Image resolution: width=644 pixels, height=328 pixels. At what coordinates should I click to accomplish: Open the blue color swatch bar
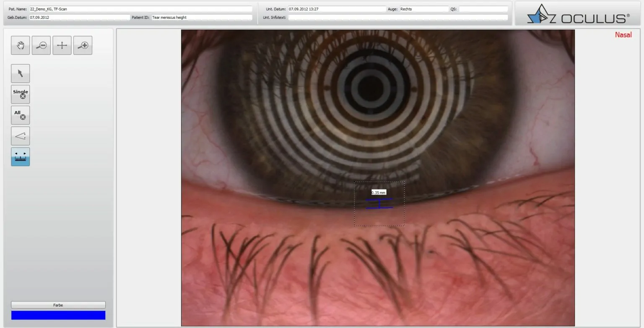click(58, 315)
